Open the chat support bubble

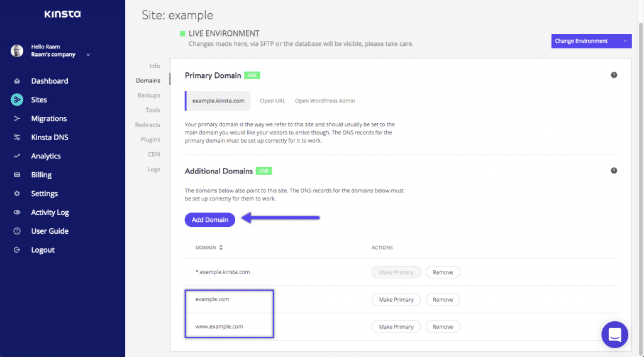point(615,334)
